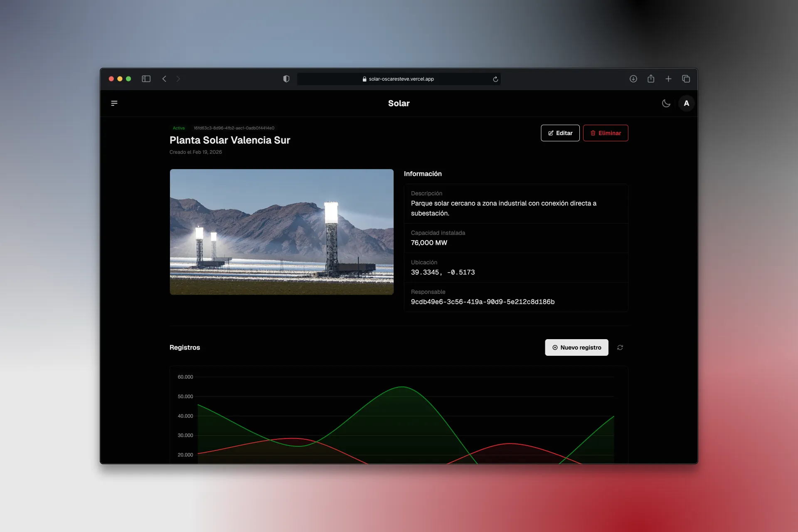Screen dimensions: 798x532
Task: Go back in browser history
Action: click(164, 79)
